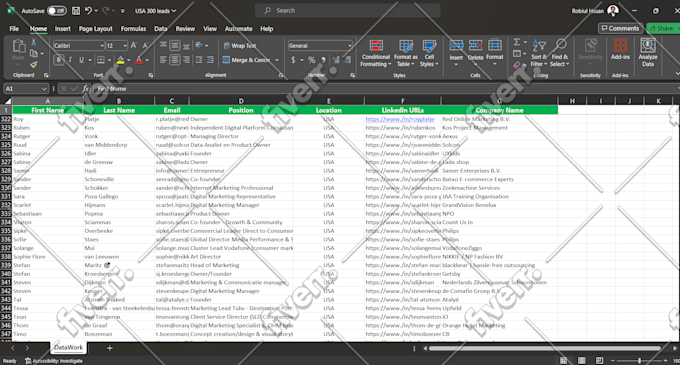The width and height of the screenshot is (680, 365).
Task: Click the Accounting dollar format icon
Action: click(293, 60)
